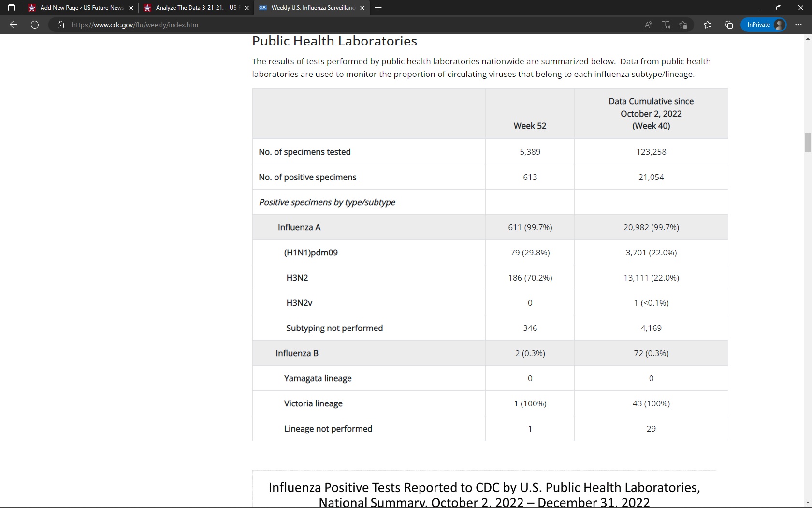The width and height of the screenshot is (812, 508).
Task: Start Read Aloud for this page
Action: [x=648, y=25]
